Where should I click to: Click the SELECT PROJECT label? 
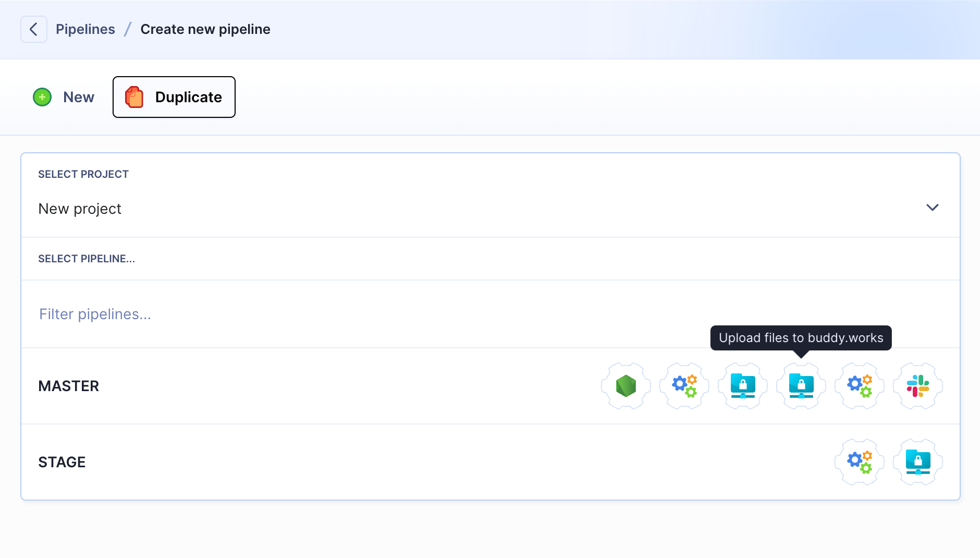(83, 174)
